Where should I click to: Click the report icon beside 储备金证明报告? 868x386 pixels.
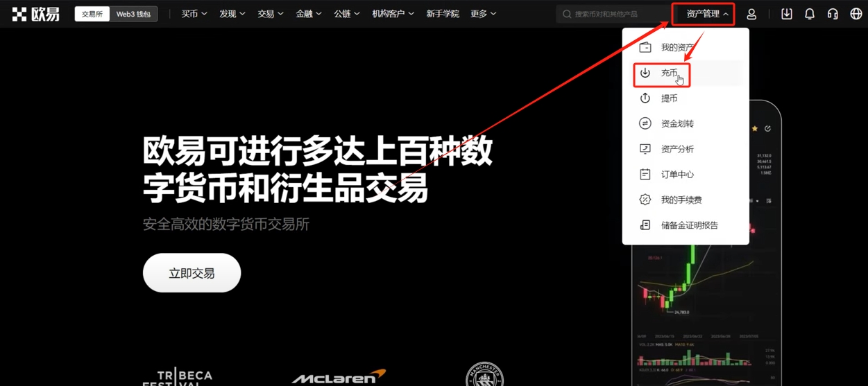pyautogui.click(x=645, y=225)
